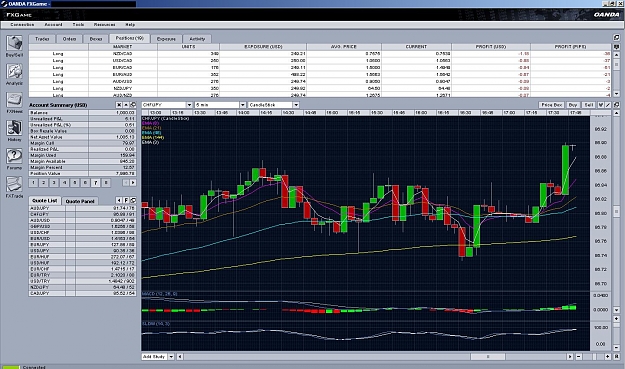Select chart layout 2 button
Image resolution: width=625 pixels, height=369 pixels.
tap(44, 183)
